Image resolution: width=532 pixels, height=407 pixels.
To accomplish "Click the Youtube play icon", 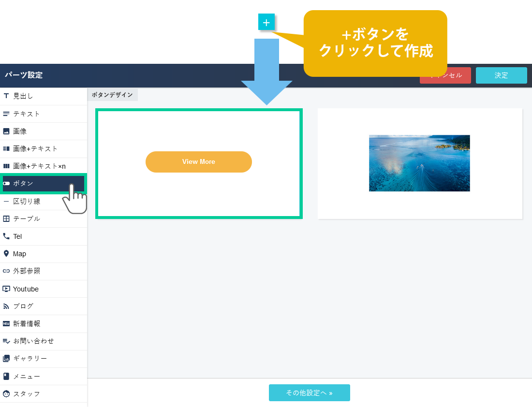I will point(6,289).
